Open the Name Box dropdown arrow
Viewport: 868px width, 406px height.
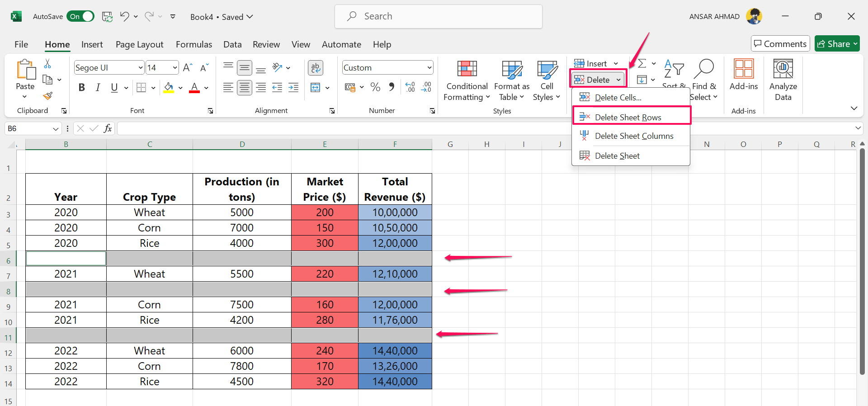(x=56, y=129)
